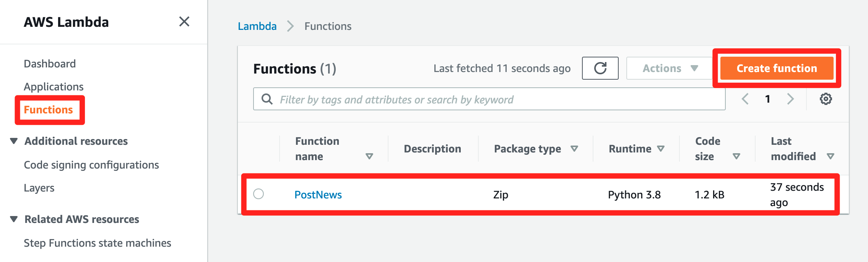Open table preferences gear icon
Viewport: 868px width, 262px height.
point(826,99)
